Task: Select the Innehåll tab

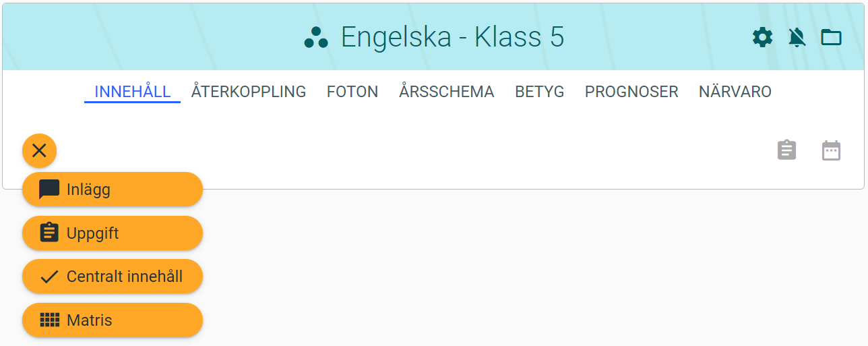Action: click(x=132, y=92)
